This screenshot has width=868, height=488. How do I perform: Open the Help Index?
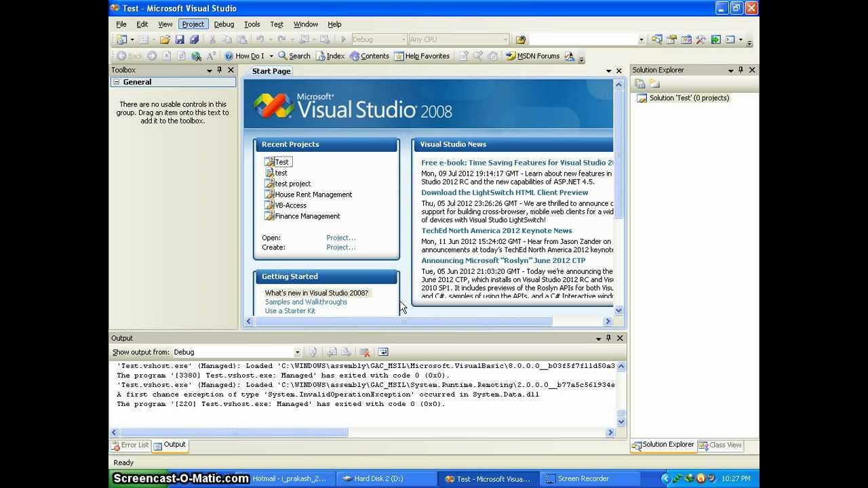pos(330,56)
